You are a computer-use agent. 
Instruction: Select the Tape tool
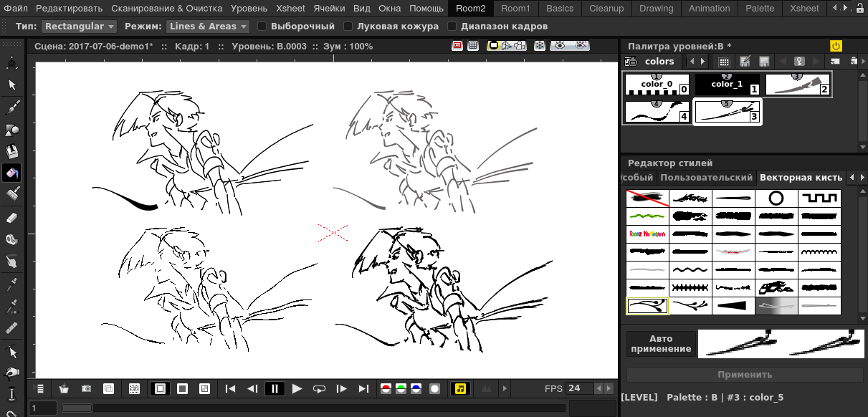[x=11, y=240]
